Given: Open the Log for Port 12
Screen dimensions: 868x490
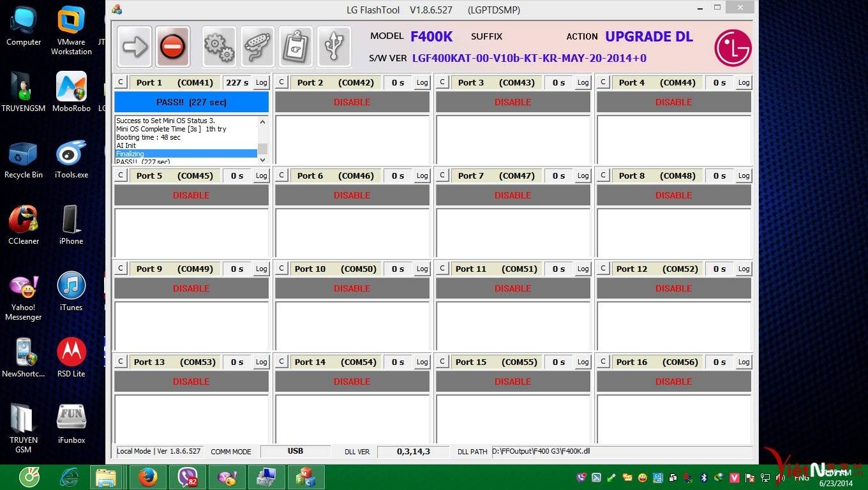Looking at the screenshot, I should click(x=744, y=269).
